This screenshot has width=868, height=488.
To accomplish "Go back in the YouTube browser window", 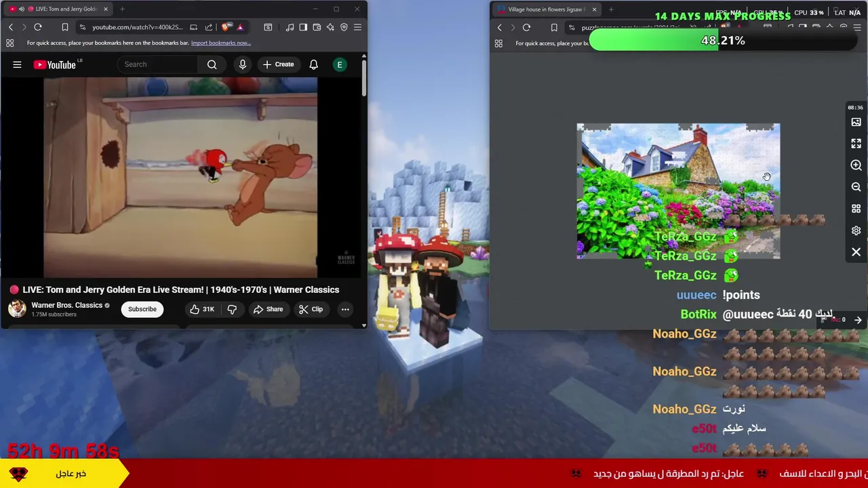I will (11, 27).
